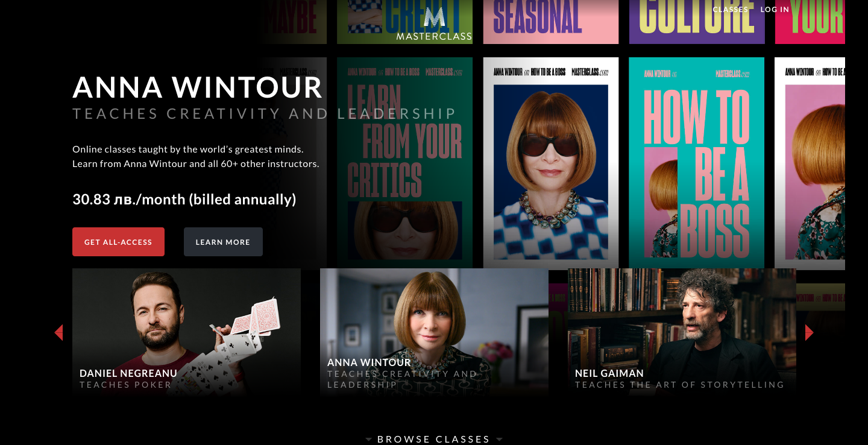Click the Culture purple poster tile

(697, 22)
